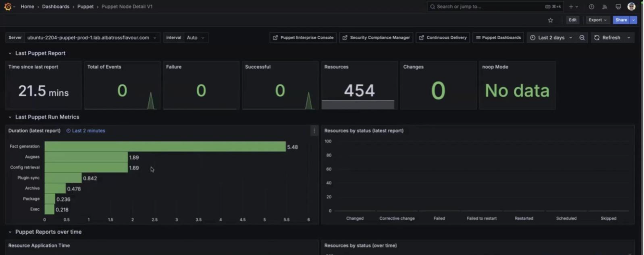
Task: Star this dashboard as favorite
Action: [550, 20]
